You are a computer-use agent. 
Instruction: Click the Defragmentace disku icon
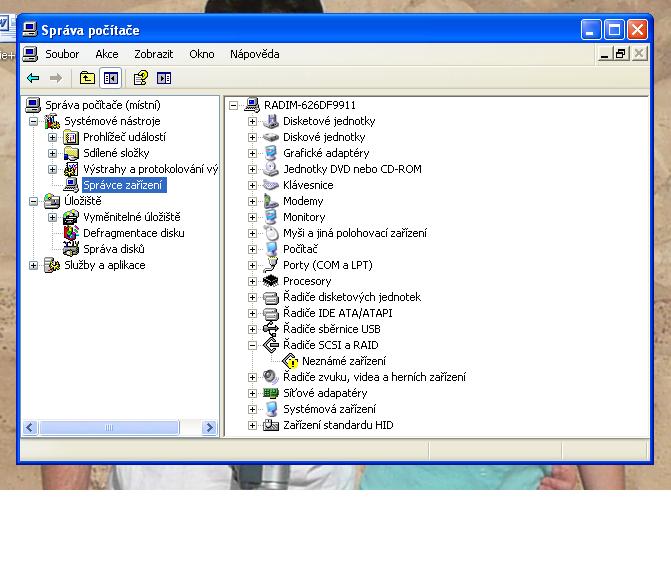[x=71, y=233]
